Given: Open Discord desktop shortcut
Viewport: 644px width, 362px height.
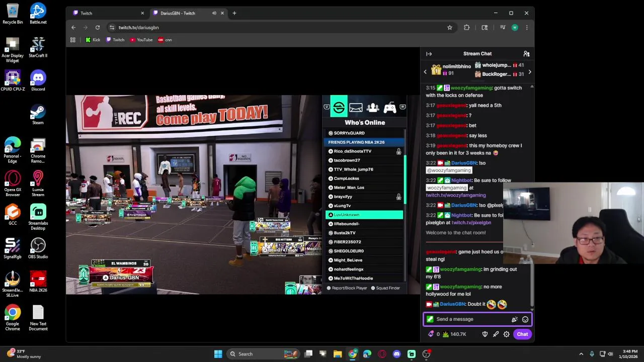Looking at the screenshot, I should point(38,80).
